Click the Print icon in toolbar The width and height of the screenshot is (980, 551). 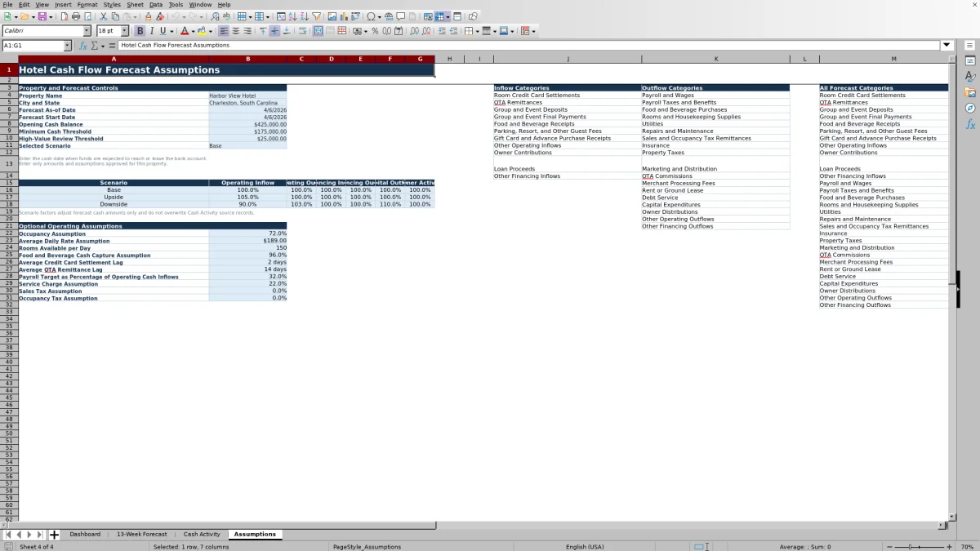point(76,16)
